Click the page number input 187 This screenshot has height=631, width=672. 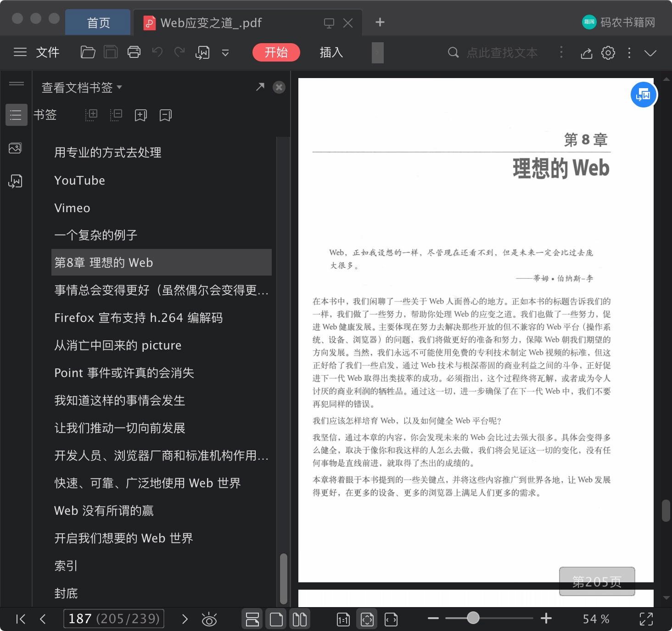click(x=114, y=619)
